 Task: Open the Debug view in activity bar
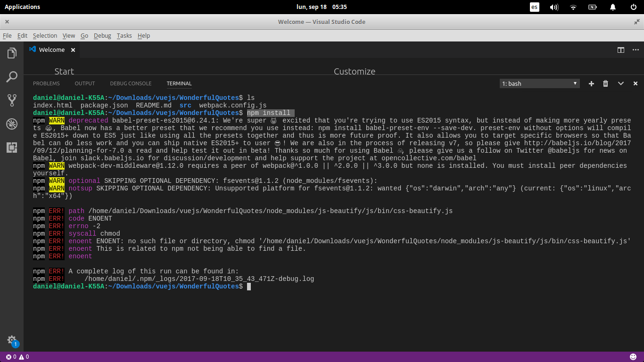tap(12, 124)
